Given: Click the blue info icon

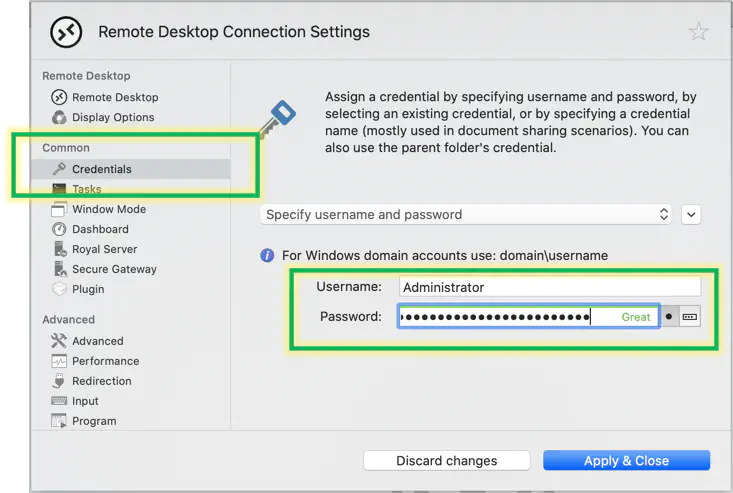Looking at the screenshot, I should [x=267, y=256].
